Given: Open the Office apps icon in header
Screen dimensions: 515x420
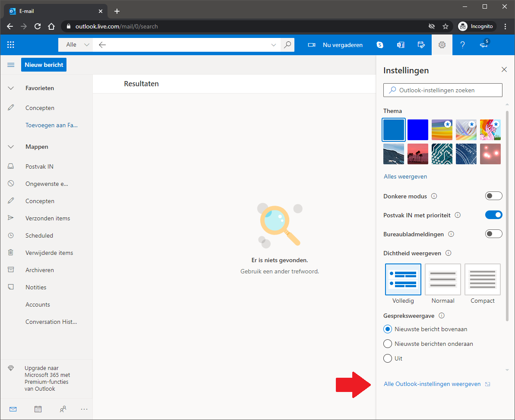Looking at the screenshot, I should [x=400, y=45].
